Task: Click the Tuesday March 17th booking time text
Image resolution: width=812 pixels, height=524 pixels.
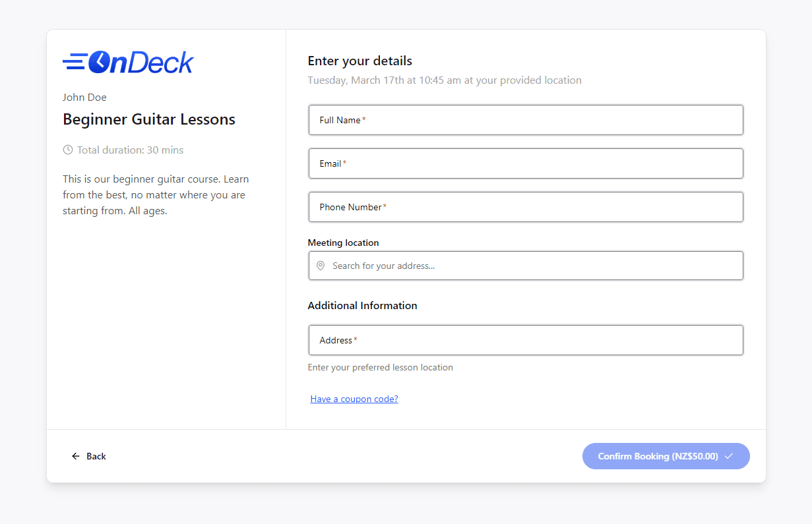Action: pyautogui.click(x=445, y=80)
